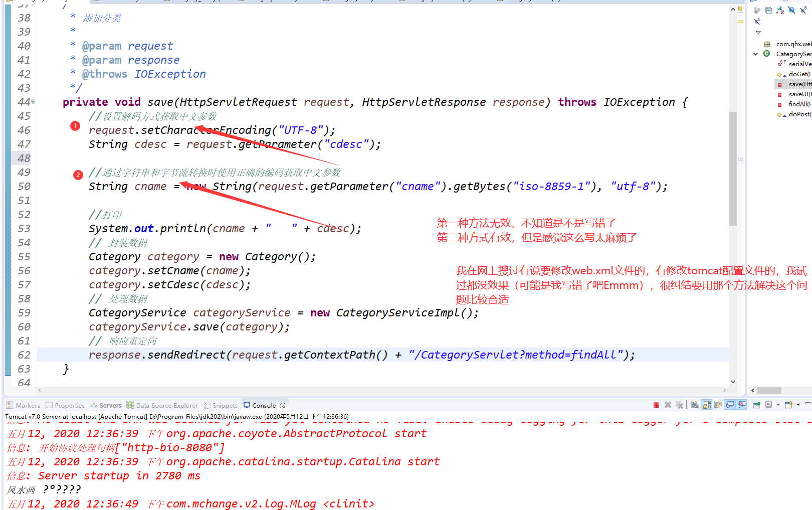
Task: Open the Open Console dropdown arrow
Action: pyautogui.click(x=798, y=405)
